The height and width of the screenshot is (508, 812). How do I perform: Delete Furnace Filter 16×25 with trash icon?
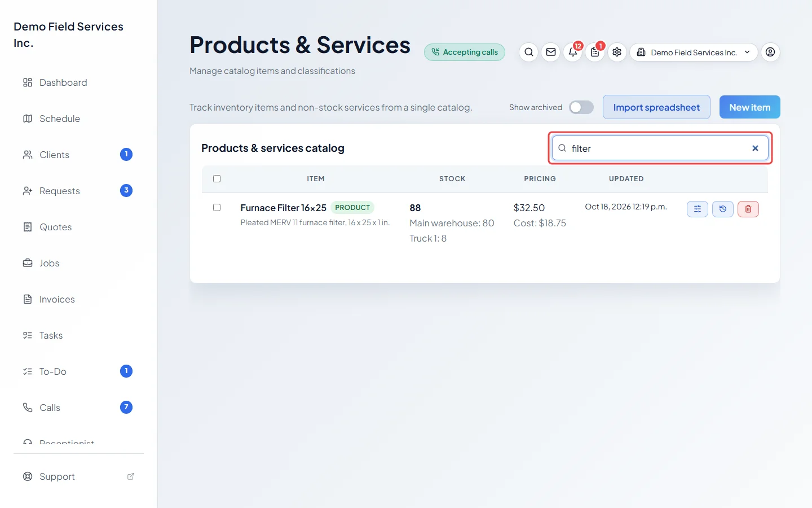[x=748, y=209]
